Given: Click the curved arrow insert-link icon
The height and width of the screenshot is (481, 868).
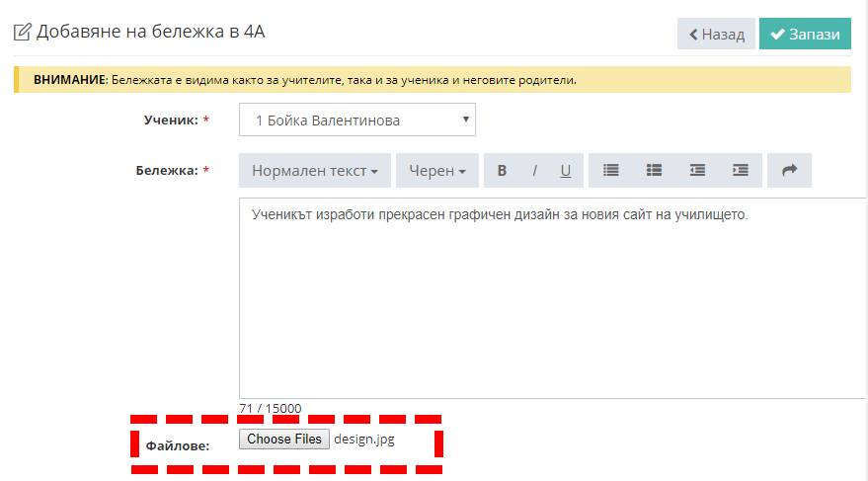Looking at the screenshot, I should pos(789,171).
